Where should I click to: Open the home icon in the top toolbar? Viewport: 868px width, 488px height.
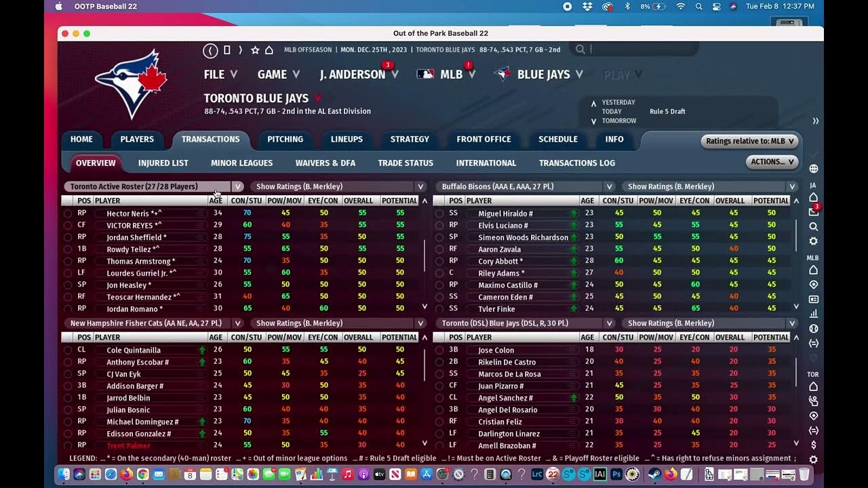pos(269,50)
